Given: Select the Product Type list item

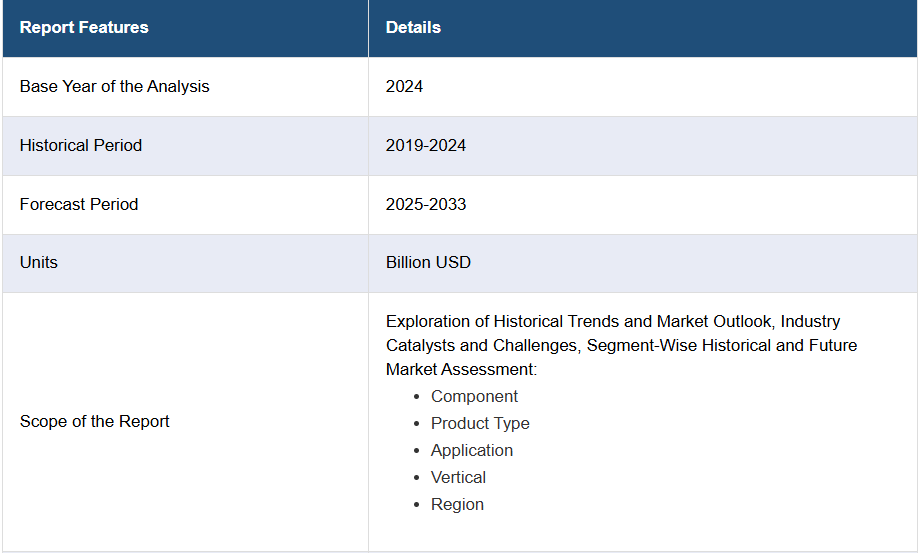Looking at the screenshot, I should [x=480, y=423].
